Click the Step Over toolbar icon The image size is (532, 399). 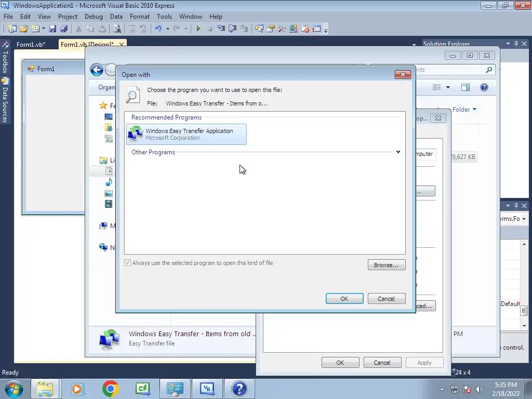click(x=233, y=29)
